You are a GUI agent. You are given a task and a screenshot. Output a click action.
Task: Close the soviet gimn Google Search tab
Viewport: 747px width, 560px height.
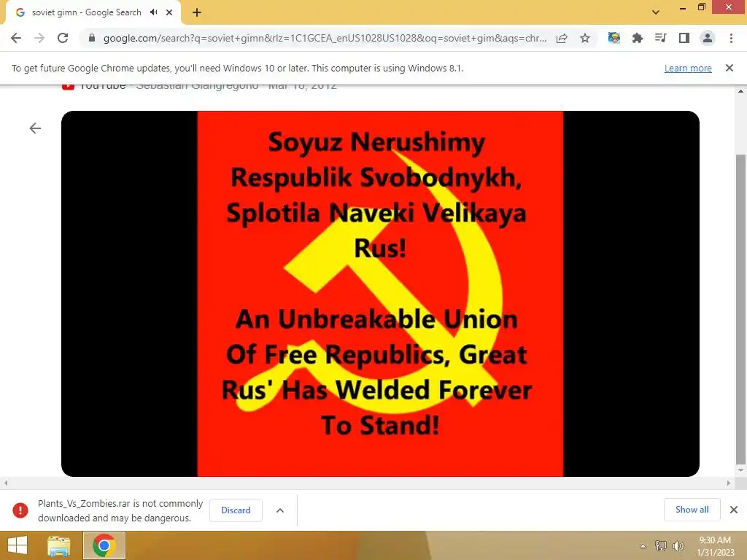pos(169,12)
